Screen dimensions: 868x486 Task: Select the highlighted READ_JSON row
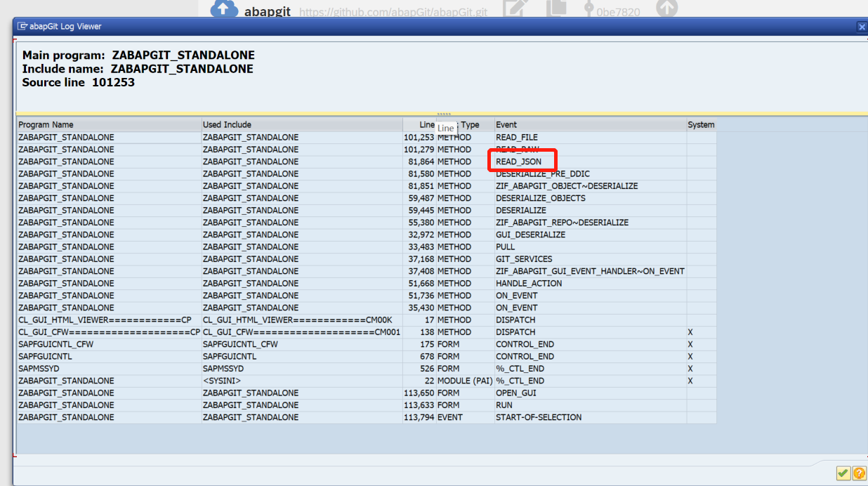[x=522, y=161]
